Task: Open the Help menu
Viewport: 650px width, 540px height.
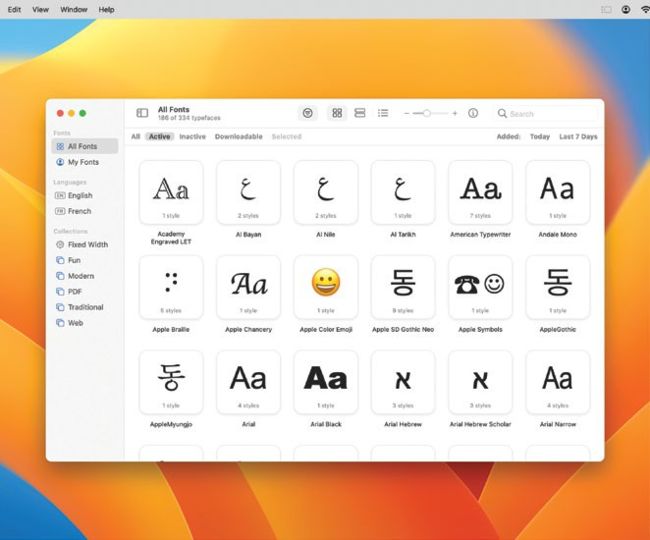Action: 107,9
